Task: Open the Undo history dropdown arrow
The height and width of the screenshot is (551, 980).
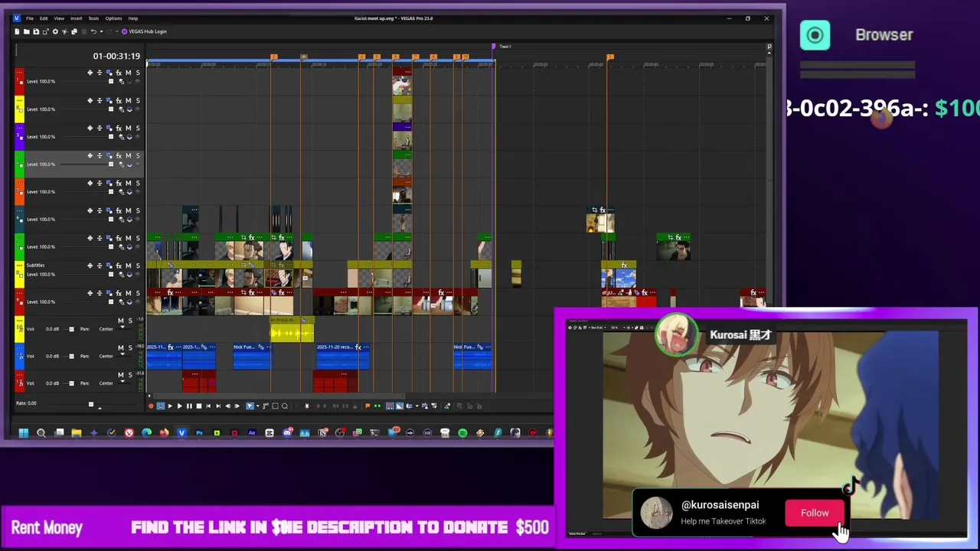Action: click(102, 31)
